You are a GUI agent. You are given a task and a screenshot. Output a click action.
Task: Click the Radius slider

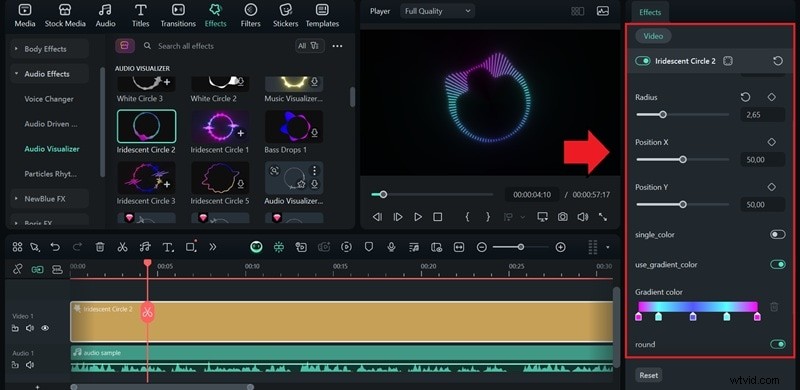pyautogui.click(x=683, y=114)
